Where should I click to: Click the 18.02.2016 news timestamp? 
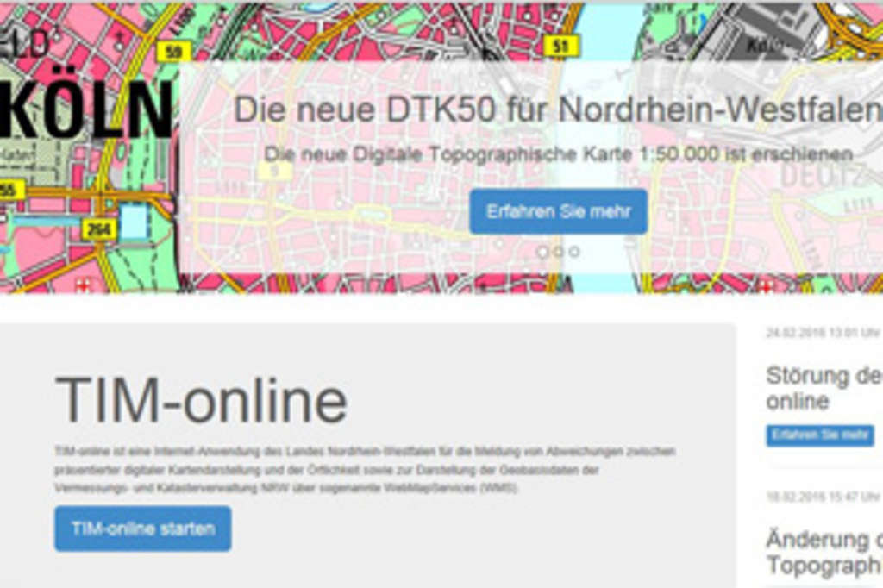[x=822, y=497]
